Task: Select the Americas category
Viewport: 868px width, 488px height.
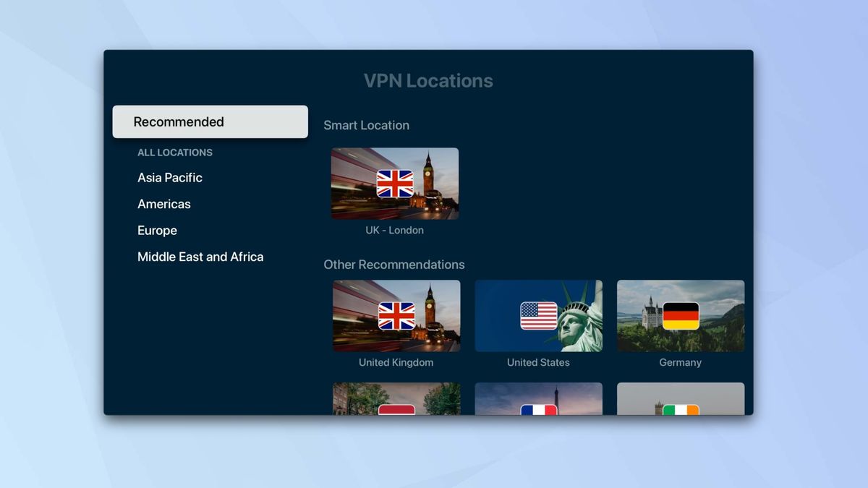Action: 164,204
